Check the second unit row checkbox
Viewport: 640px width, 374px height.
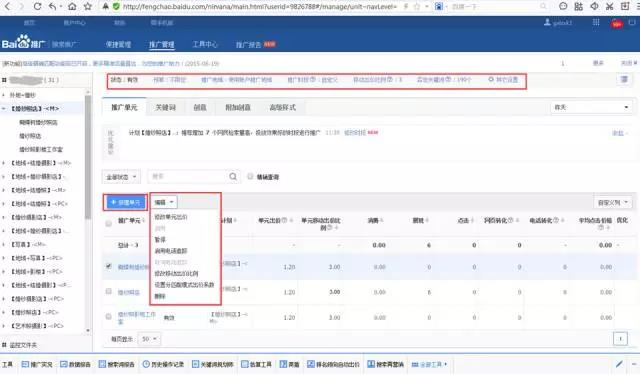108,291
